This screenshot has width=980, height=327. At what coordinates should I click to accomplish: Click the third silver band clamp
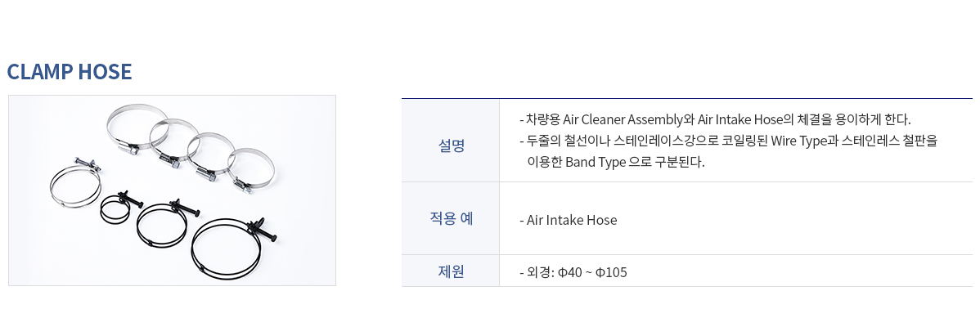point(210,156)
